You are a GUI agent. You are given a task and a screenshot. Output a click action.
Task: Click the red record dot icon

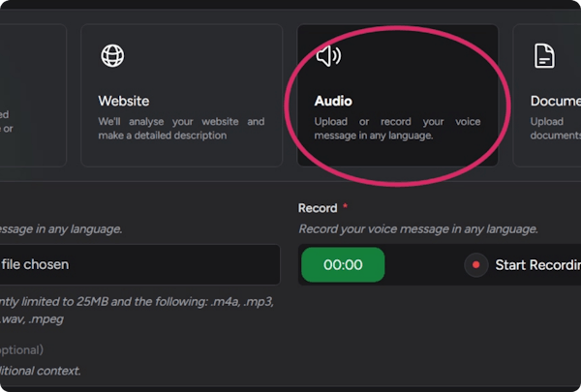tap(475, 264)
